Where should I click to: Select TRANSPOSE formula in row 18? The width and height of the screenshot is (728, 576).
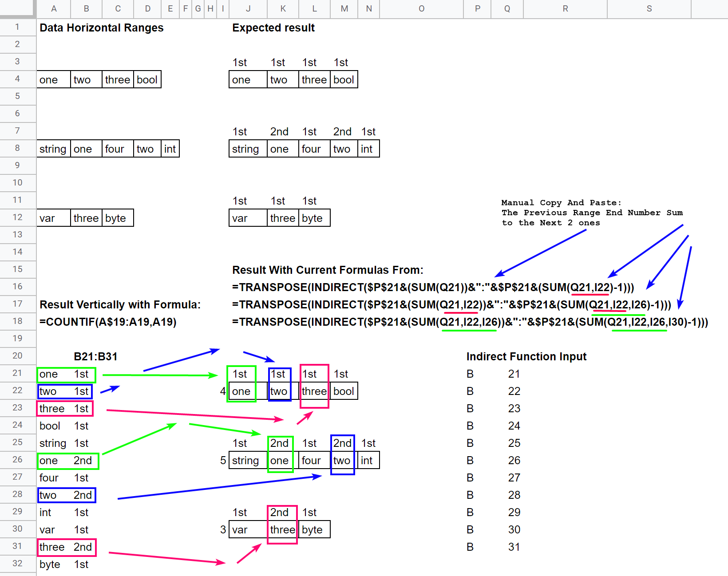click(x=470, y=322)
